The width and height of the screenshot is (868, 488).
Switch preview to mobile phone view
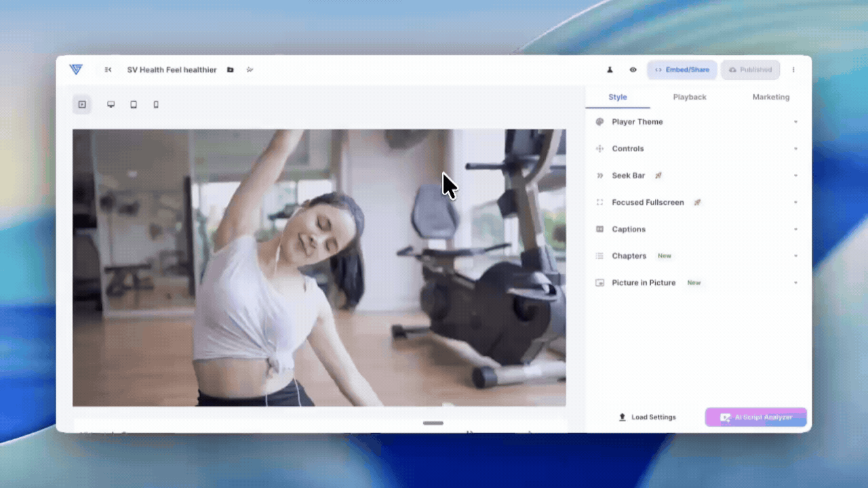coord(156,104)
